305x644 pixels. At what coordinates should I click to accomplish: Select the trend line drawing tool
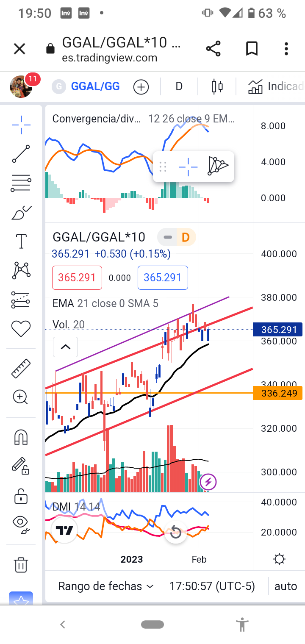click(21, 154)
